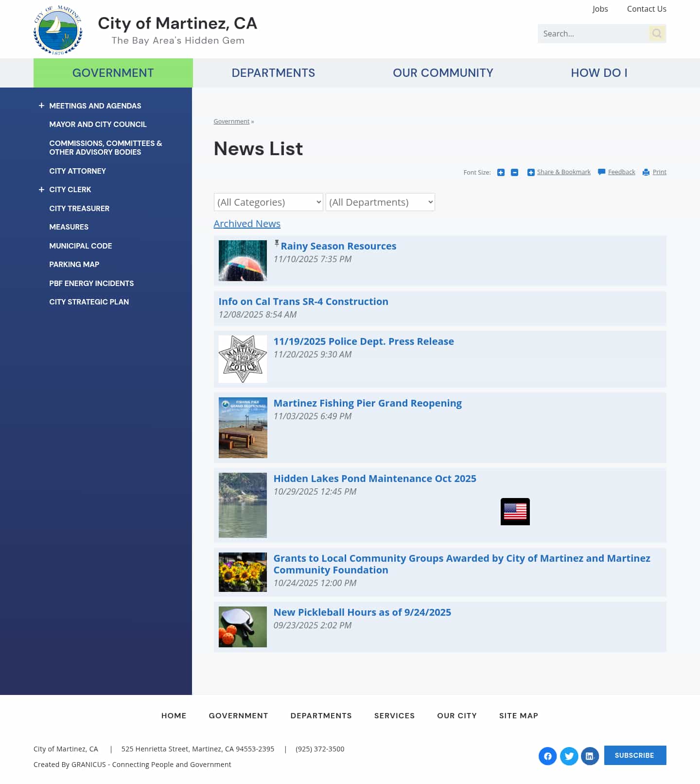Open the Departments main menu tab
This screenshot has height=784, width=700.
tap(273, 73)
